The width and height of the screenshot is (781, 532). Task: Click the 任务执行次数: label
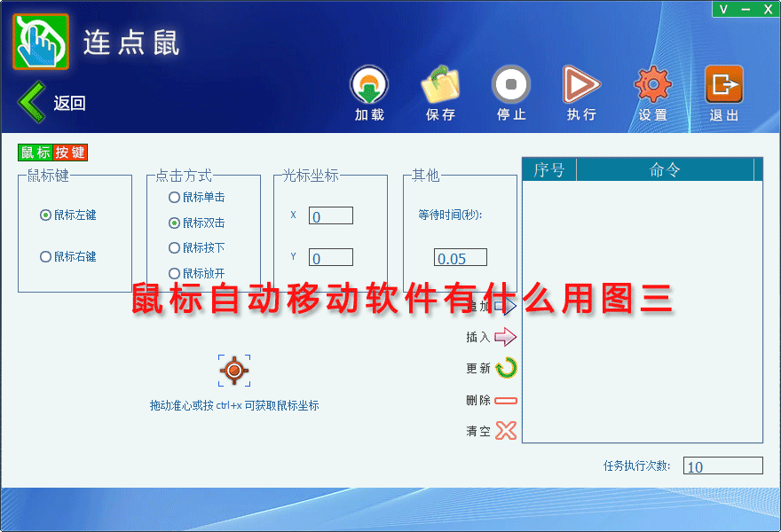pos(637,465)
